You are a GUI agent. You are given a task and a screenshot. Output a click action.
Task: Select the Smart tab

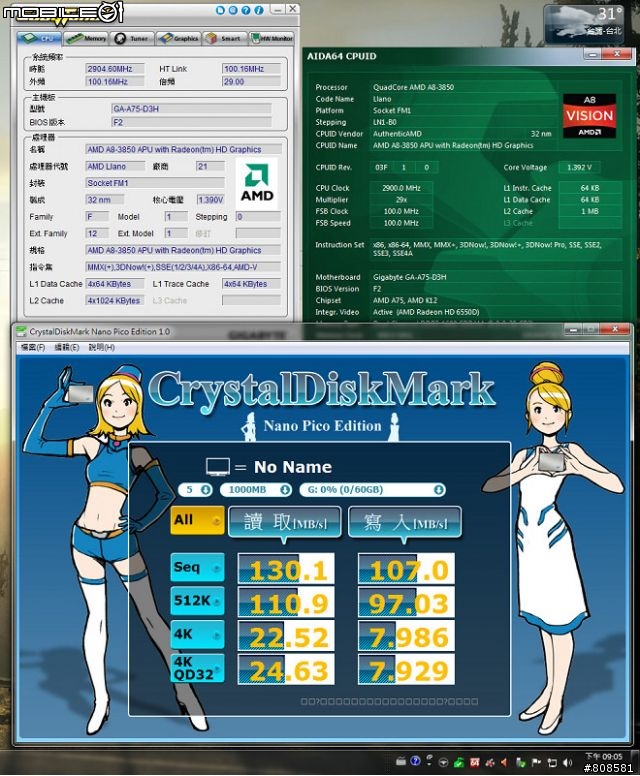(x=225, y=38)
